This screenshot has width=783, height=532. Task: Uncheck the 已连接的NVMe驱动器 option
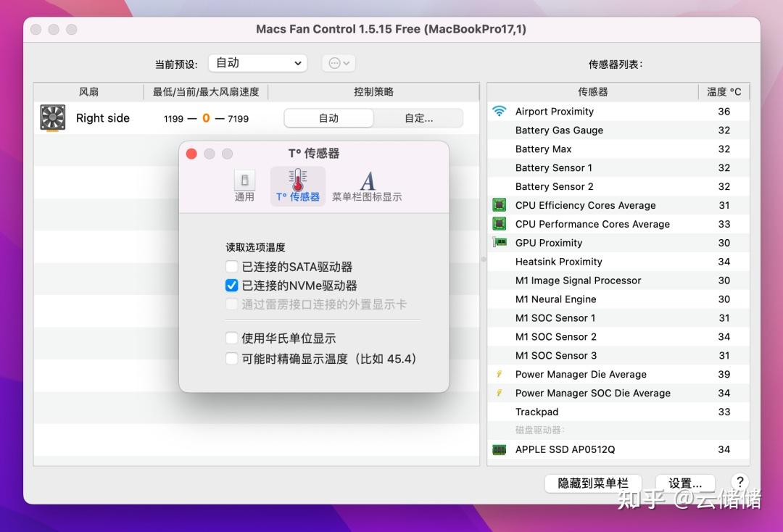(231, 286)
